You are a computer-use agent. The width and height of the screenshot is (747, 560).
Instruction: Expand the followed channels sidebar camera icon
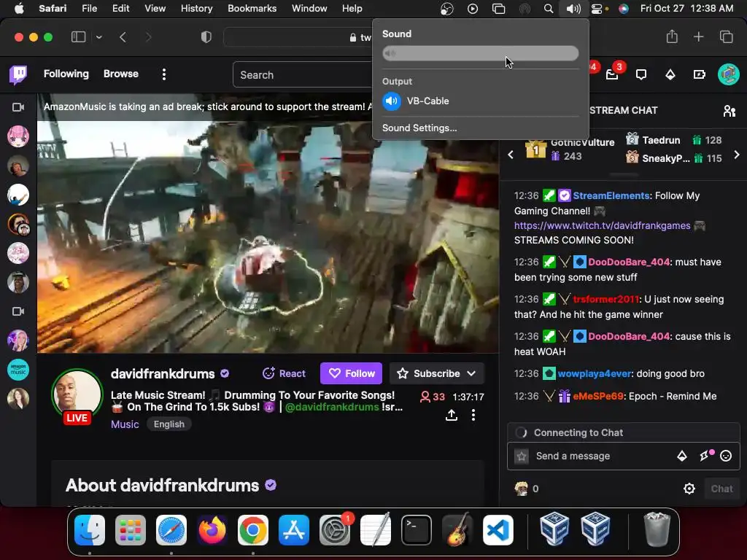coord(18,108)
